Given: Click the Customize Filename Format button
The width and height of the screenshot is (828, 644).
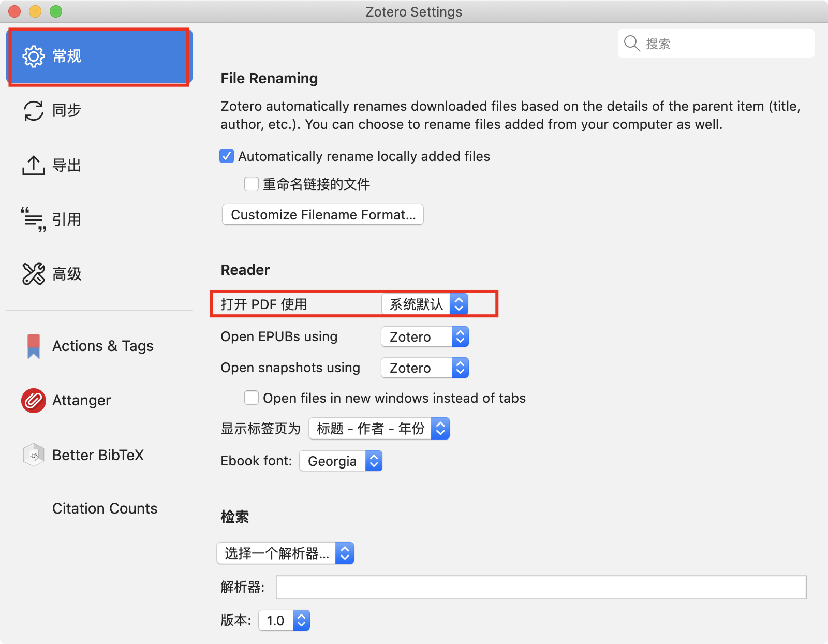Looking at the screenshot, I should point(323,215).
